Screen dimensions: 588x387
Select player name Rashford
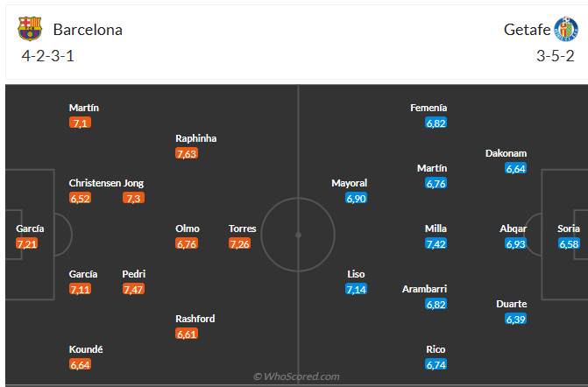pos(195,319)
